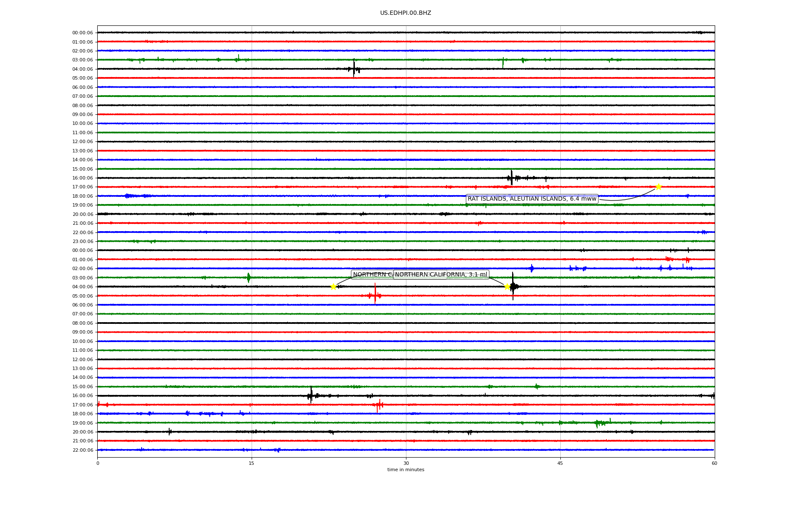812x508 pixels.
Task: Select the top-most 00:00:06 row label
Action: 82,33
